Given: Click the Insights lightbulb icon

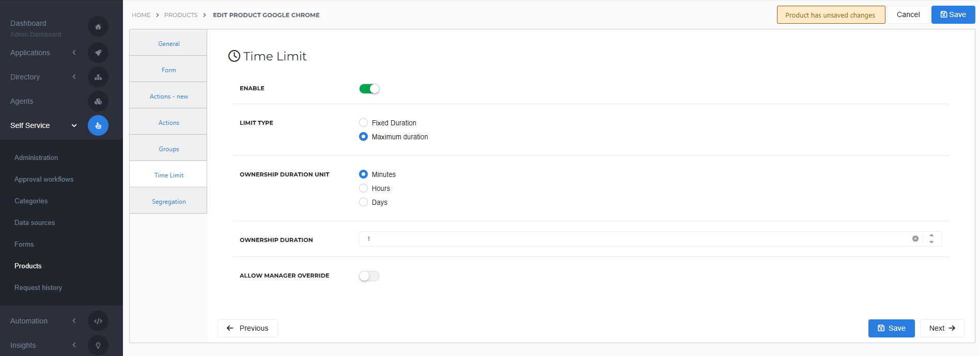Looking at the screenshot, I should [98, 345].
